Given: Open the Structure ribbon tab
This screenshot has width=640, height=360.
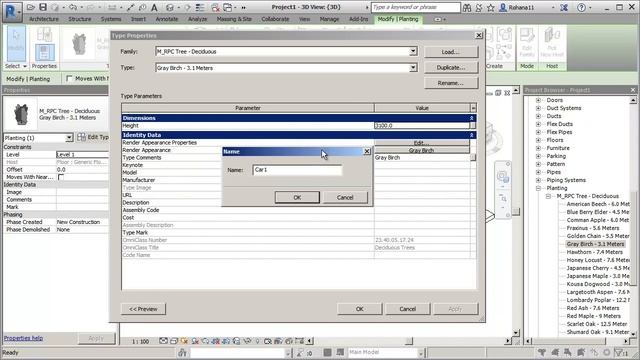Looking at the screenshot, I should [80, 19].
